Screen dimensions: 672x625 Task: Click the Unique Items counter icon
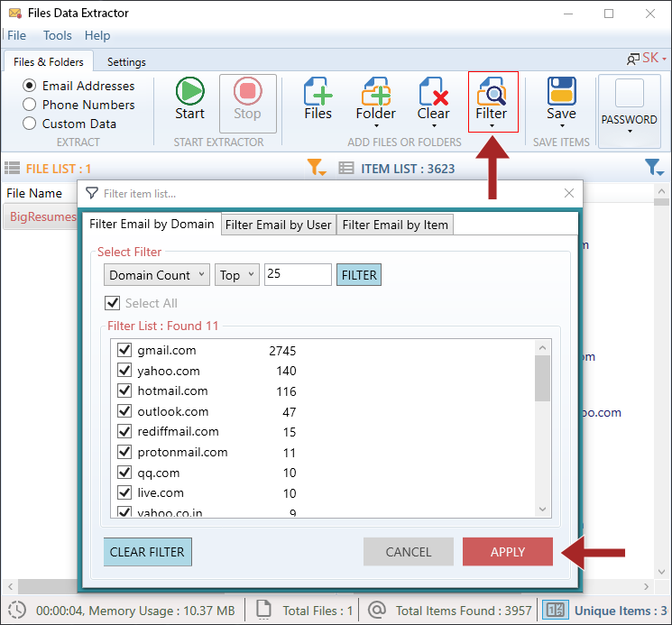point(556,610)
